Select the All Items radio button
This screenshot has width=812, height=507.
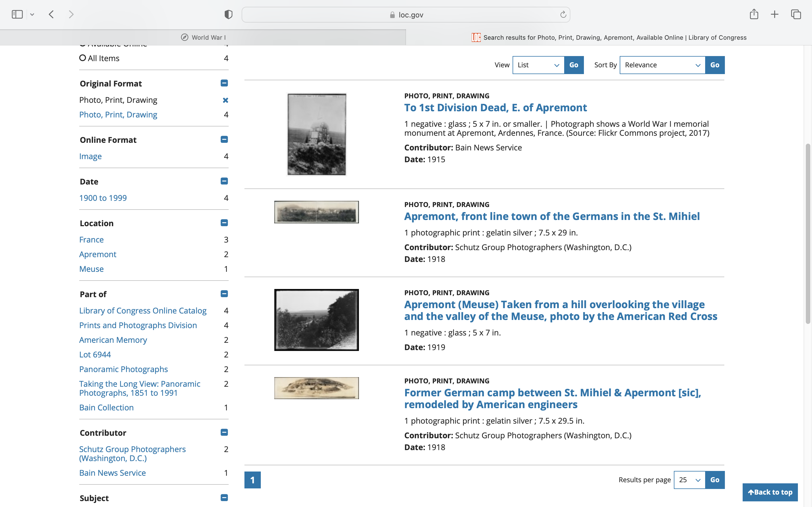point(83,58)
